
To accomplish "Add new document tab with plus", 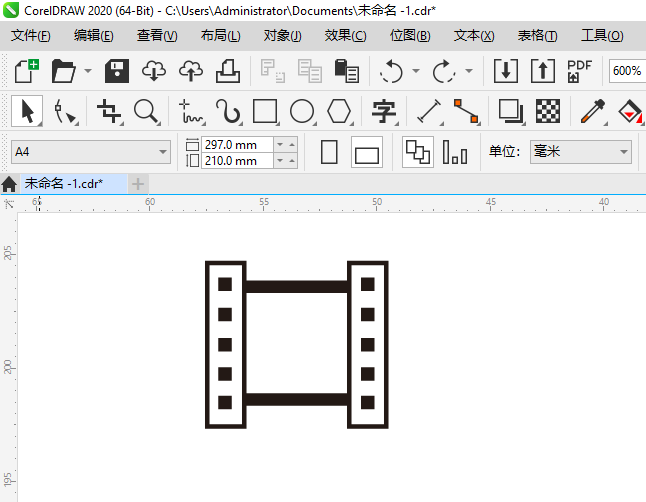I will click(138, 184).
